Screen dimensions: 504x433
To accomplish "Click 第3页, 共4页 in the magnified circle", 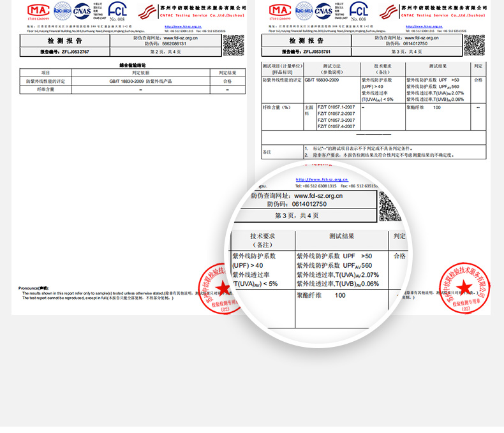I will coord(297,216).
